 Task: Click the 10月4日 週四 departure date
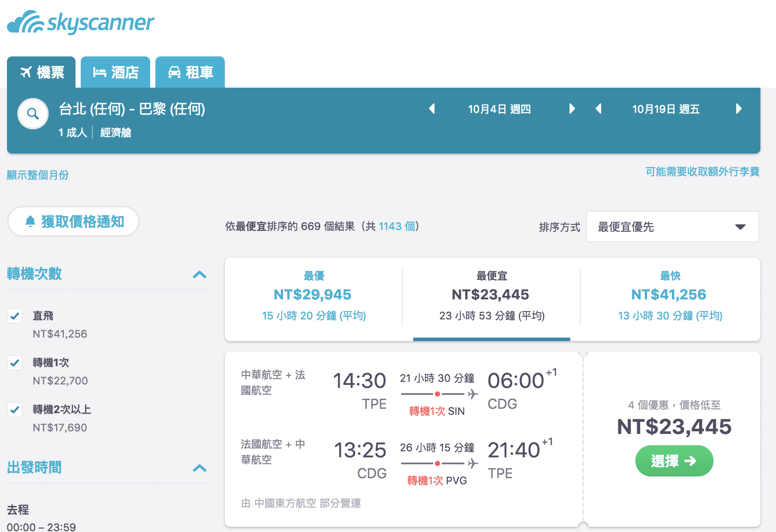pyautogui.click(x=499, y=109)
